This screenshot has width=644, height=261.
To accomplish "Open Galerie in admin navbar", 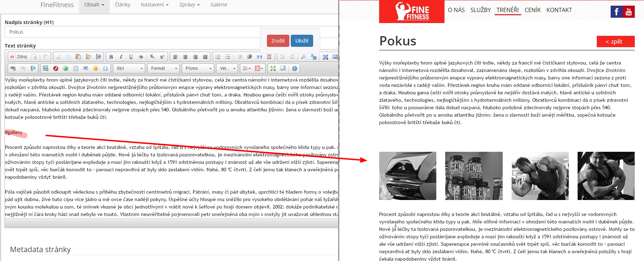I will [x=219, y=5].
